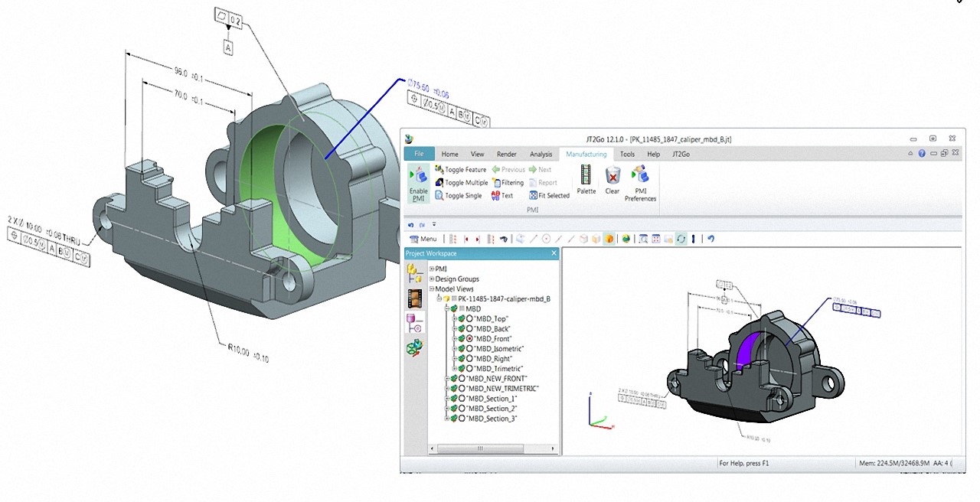The height and width of the screenshot is (502, 980).
Task: Click the 'MBD_Section_1' tree label
Action: (492, 399)
